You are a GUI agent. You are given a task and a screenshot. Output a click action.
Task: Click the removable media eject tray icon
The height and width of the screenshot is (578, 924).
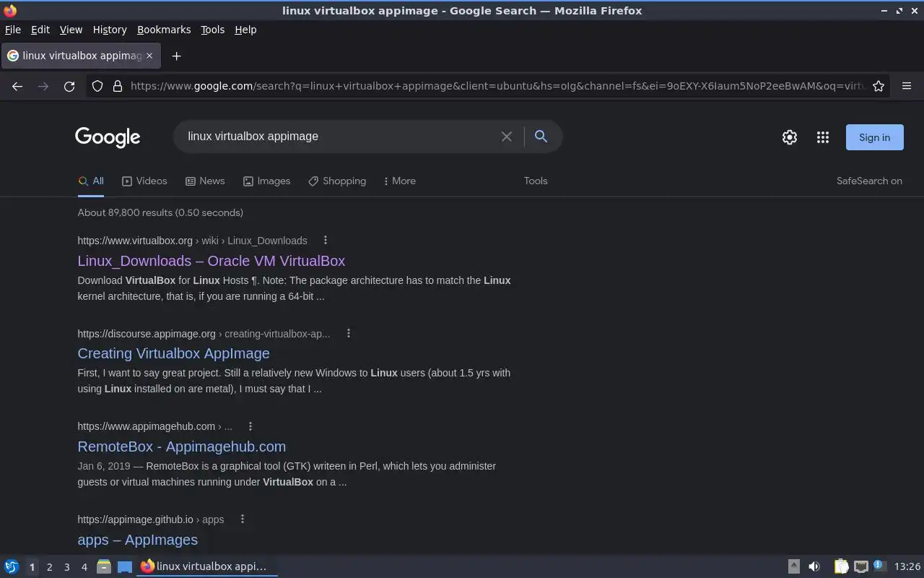793,566
